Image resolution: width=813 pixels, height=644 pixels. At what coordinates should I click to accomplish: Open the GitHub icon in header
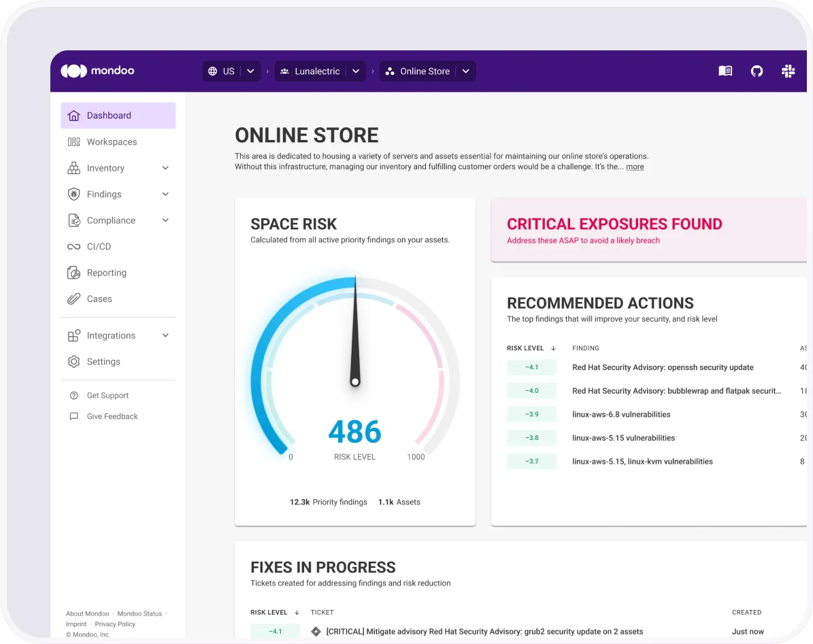tap(757, 71)
